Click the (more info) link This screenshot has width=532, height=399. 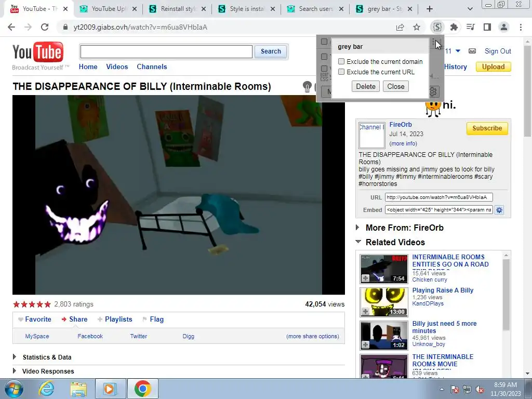(x=403, y=143)
